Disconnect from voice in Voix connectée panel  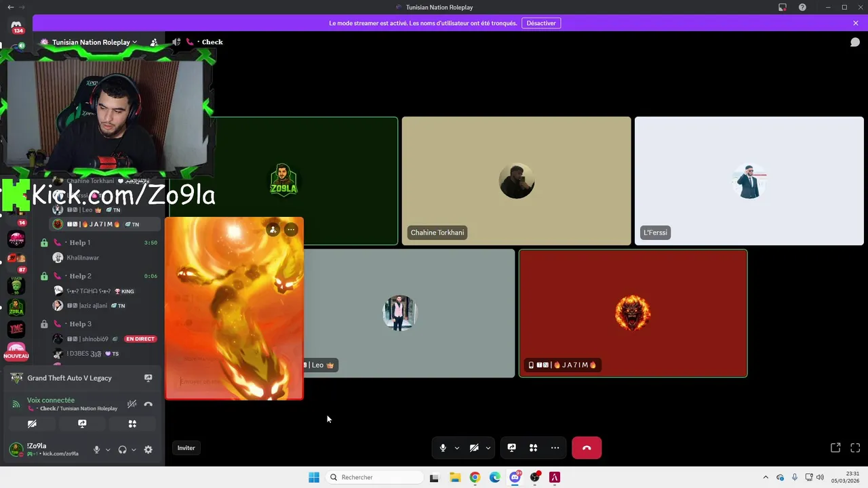click(x=149, y=405)
